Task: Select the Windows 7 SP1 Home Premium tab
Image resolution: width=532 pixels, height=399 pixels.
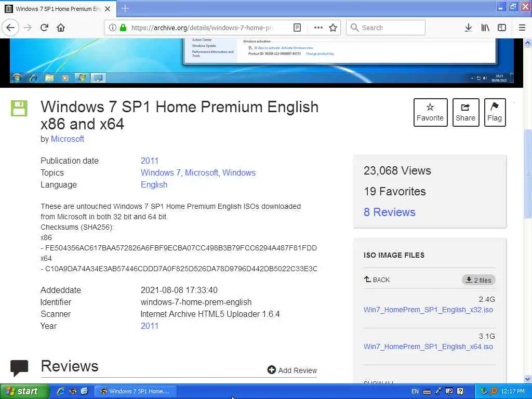Action: (x=58, y=9)
